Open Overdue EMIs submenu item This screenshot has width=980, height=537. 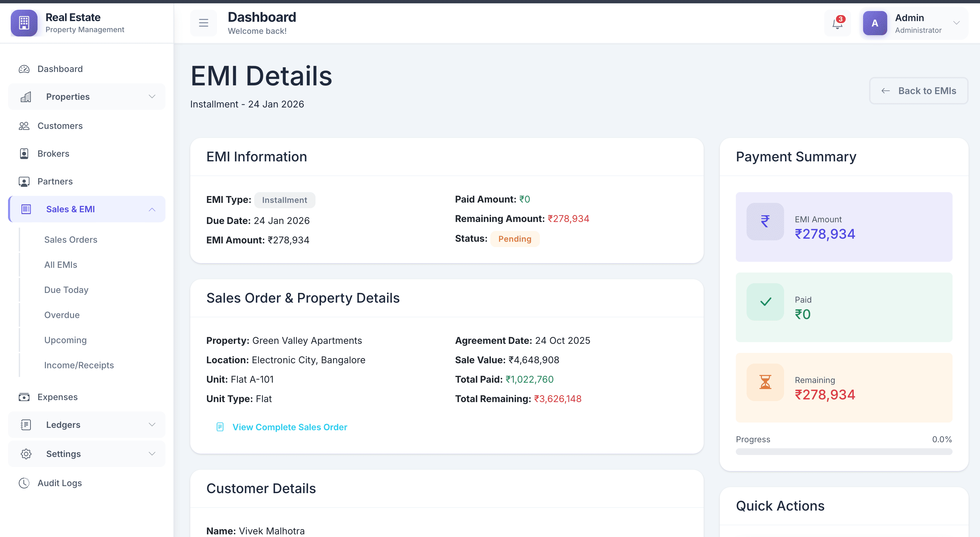pos(62,315)
